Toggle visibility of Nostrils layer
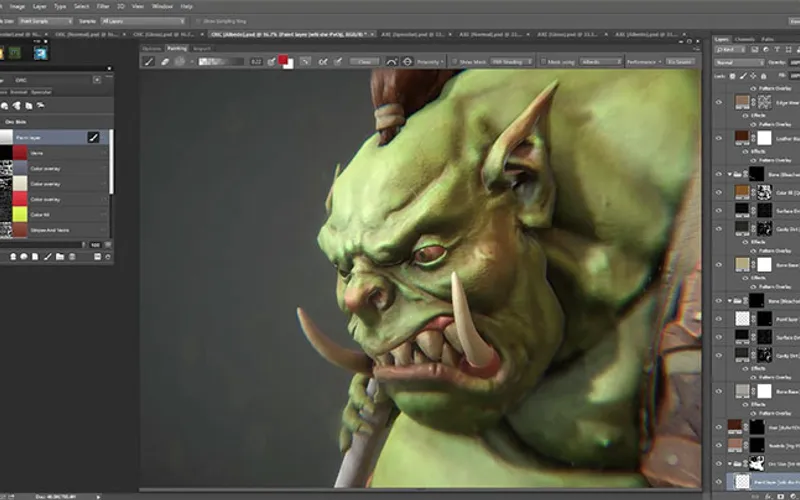 719,445
